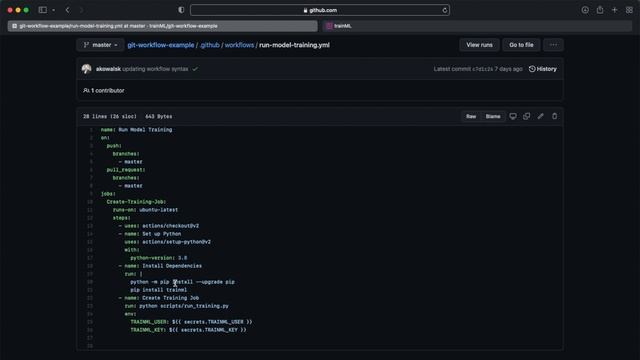Open the History link with clock icon
This screenshot has width=640, height=360.
click(x=542, y=69)
